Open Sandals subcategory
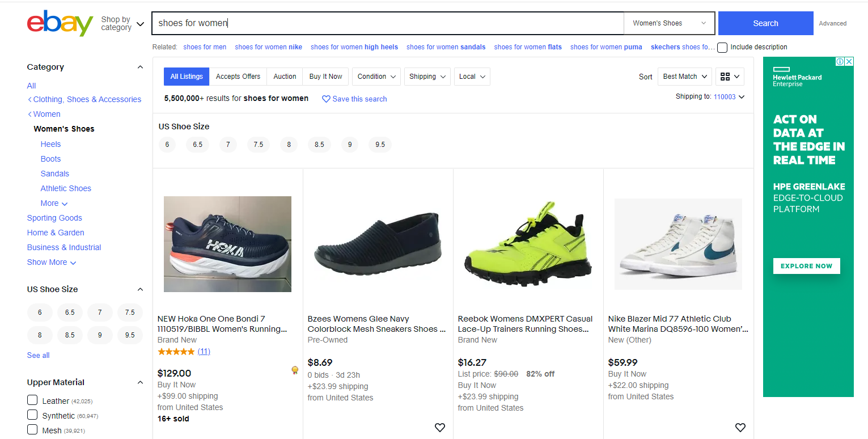Image resolution: width=868 pixels, height=439 pixels. click(x=54, y=174)
